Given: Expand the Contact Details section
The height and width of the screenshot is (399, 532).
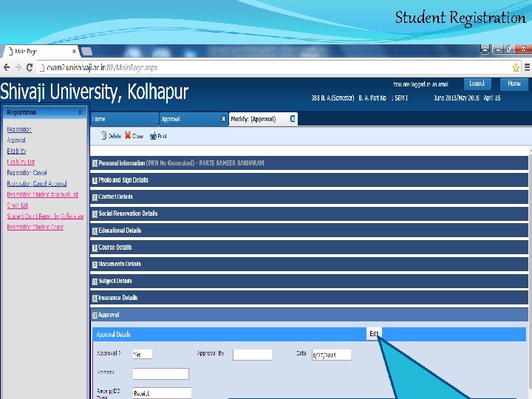Looking at the screenshot, I should click(x=309, y=197).
